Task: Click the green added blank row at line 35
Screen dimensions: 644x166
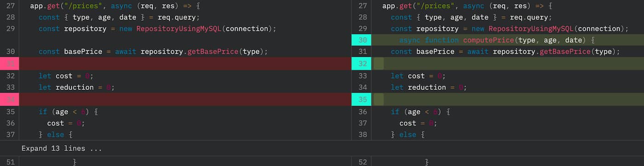Action: 508,99
